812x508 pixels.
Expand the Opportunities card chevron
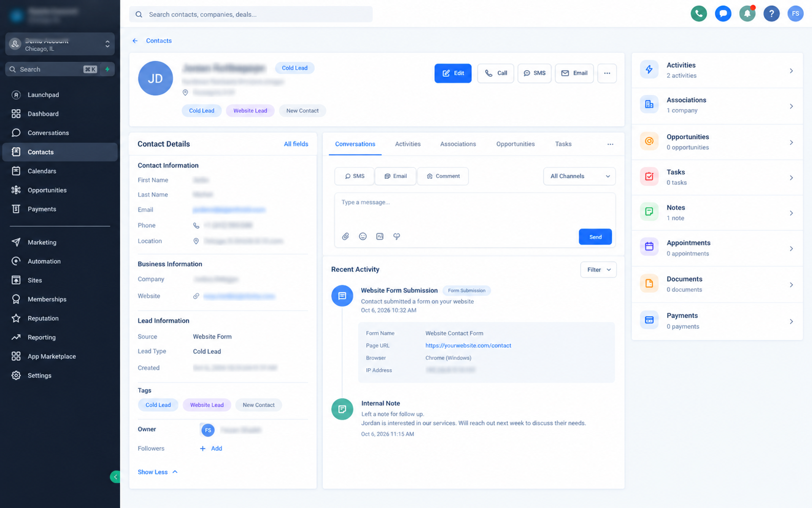coord(792,142)
